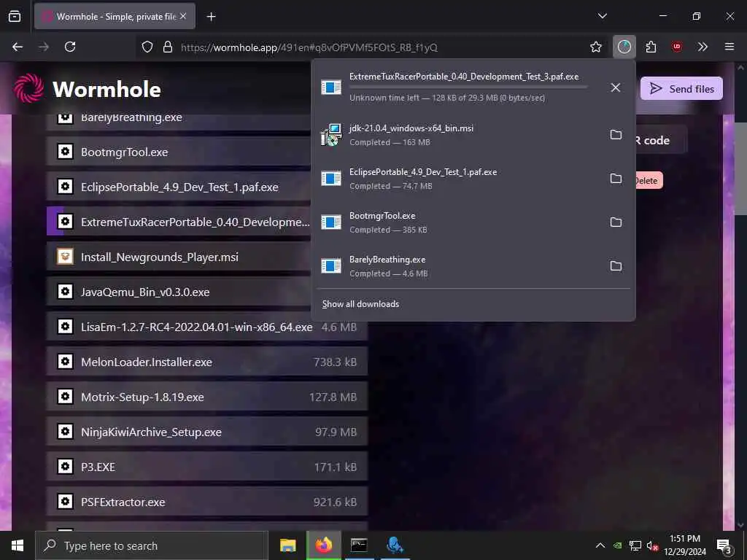Download Motrix-Setup-1.8.19.exe from the list

pyautogui.click(x=207, y=397)
